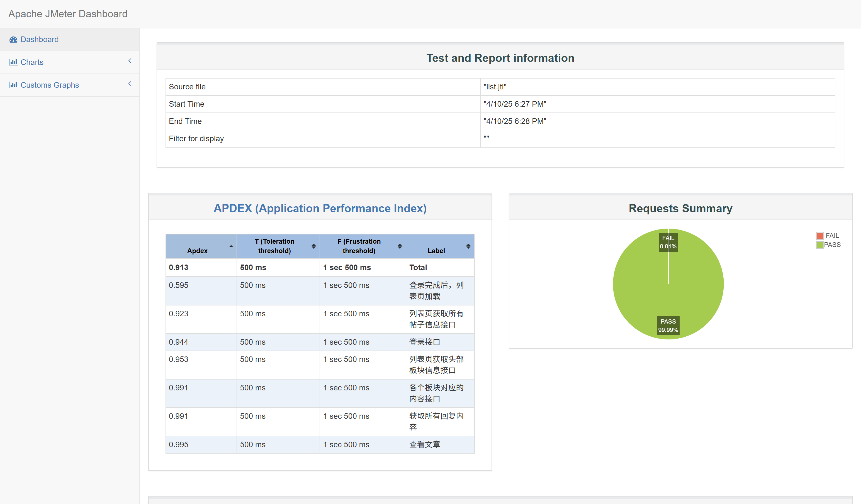Click the Apdex column sort arrow icon
The height and width of the screenshot is (504, 861).
[x=231, y=246]
